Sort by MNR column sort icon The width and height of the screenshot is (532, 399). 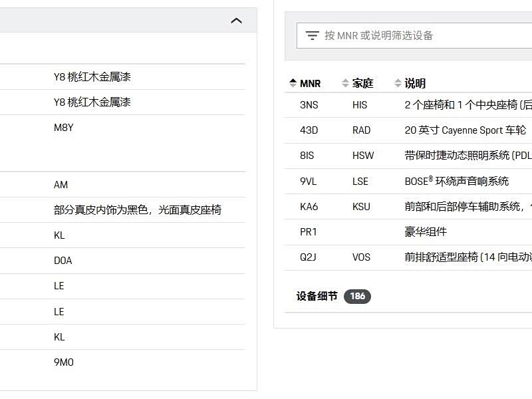pyautogui.click(x=293, y=83)
